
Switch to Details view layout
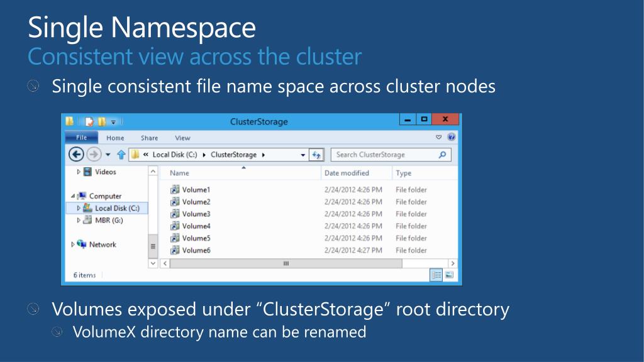click(436, 275)
